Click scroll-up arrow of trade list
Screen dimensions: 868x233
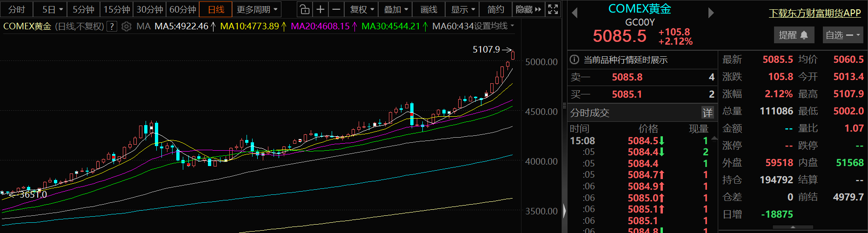pyautogui.click(x=715, y=139)
